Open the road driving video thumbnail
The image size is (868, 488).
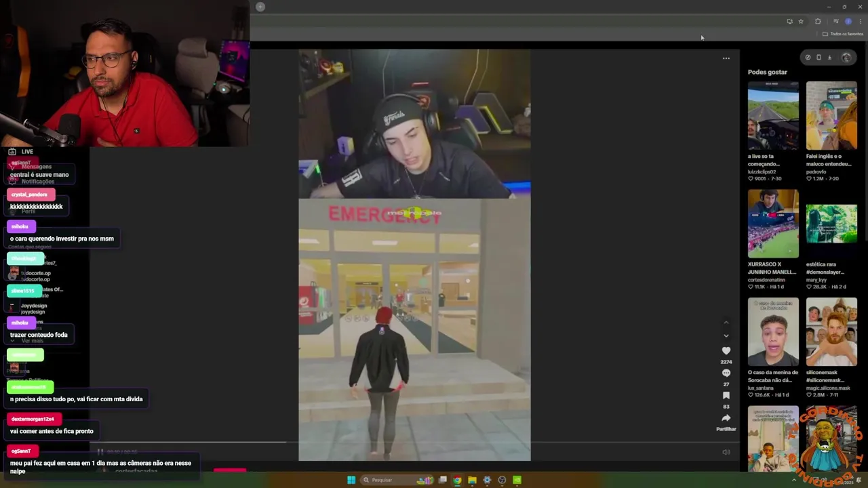pos(773,115)
